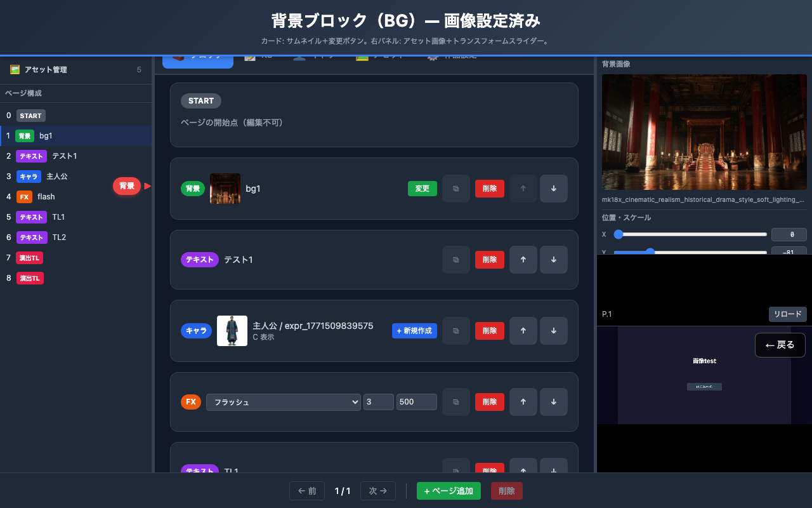Click the X position slider
The image size is (812, 508).
690,234
